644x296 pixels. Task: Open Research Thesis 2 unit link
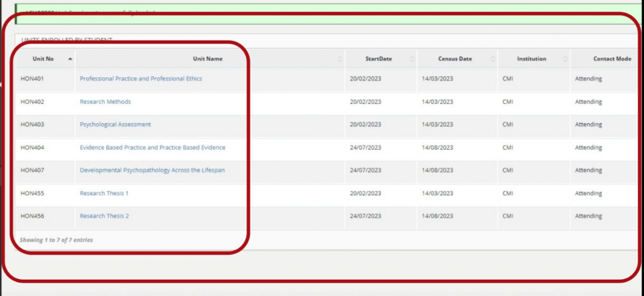[104, 216]
